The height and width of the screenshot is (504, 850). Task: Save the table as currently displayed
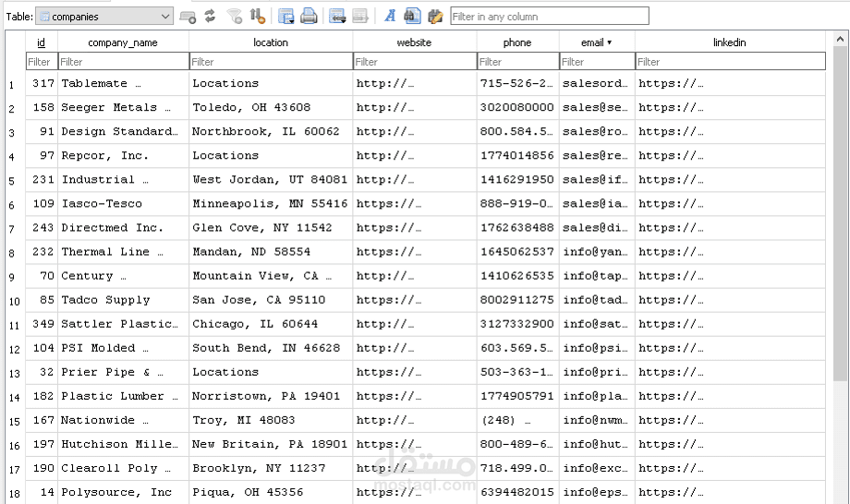pyautogui.click(x=285, y=17)
